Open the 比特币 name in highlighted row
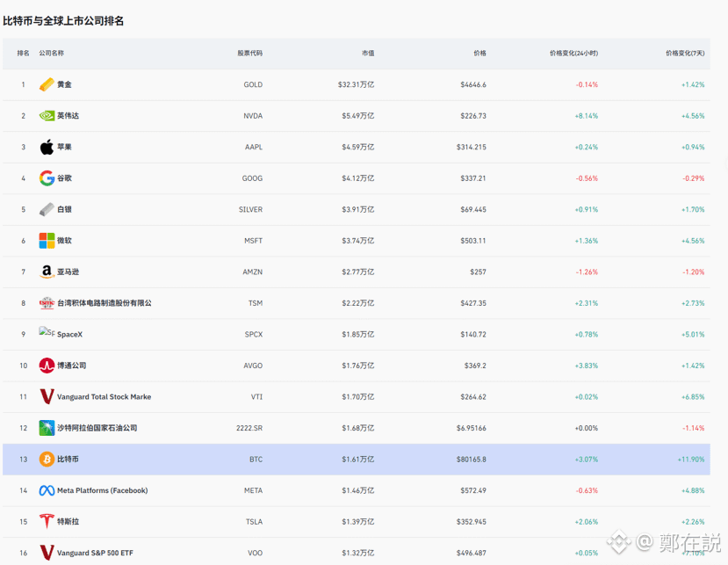The height and width of the screenshot is (565, 728). (x=68, y=459)
